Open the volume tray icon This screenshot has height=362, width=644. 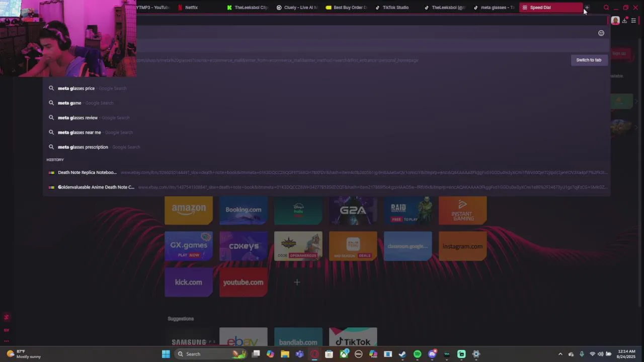(600, 354)
